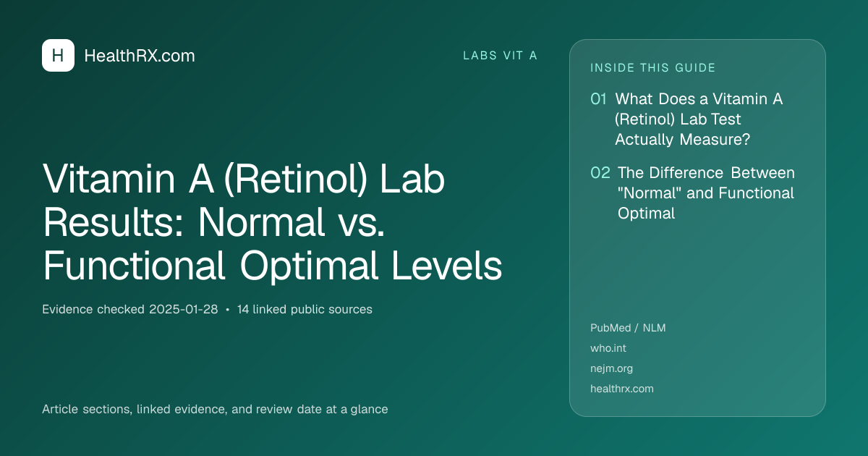Select 'Evidence checked 2025-01-28' text
This screenshot has height=456, width=868.
coord(130,309)
